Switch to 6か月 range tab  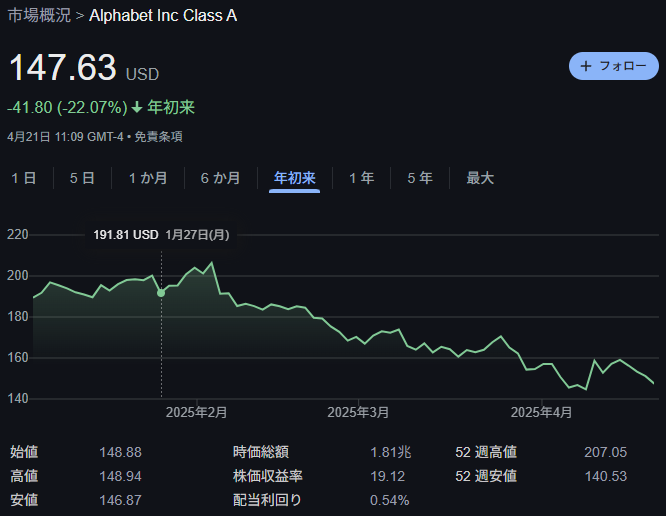click(220, 178)
